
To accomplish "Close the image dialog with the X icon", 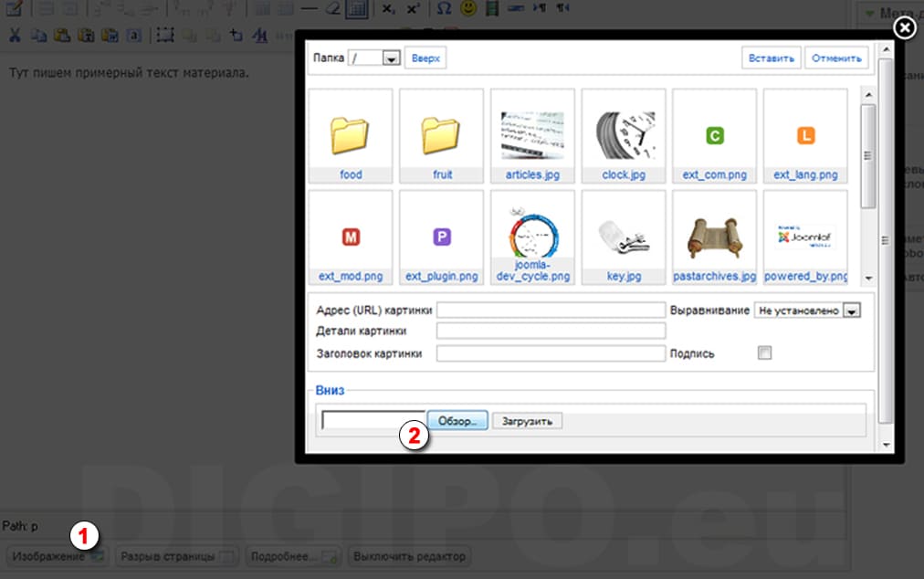I will 903,29.
